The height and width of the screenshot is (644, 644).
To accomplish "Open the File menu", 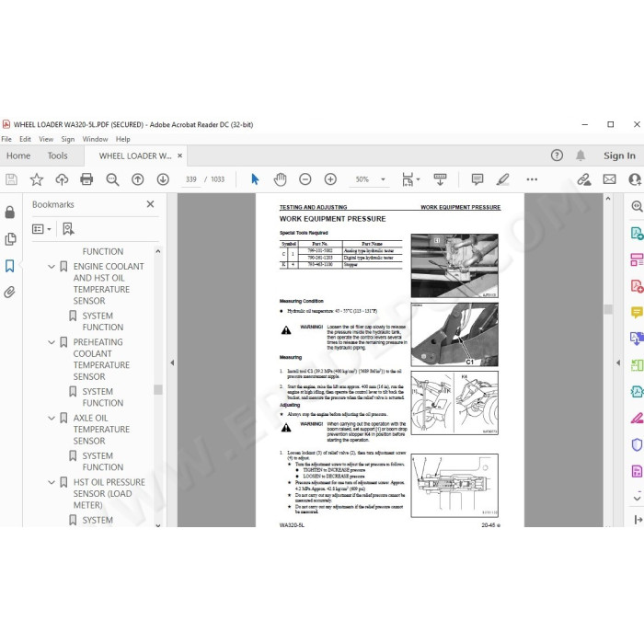I will (6, 139).
